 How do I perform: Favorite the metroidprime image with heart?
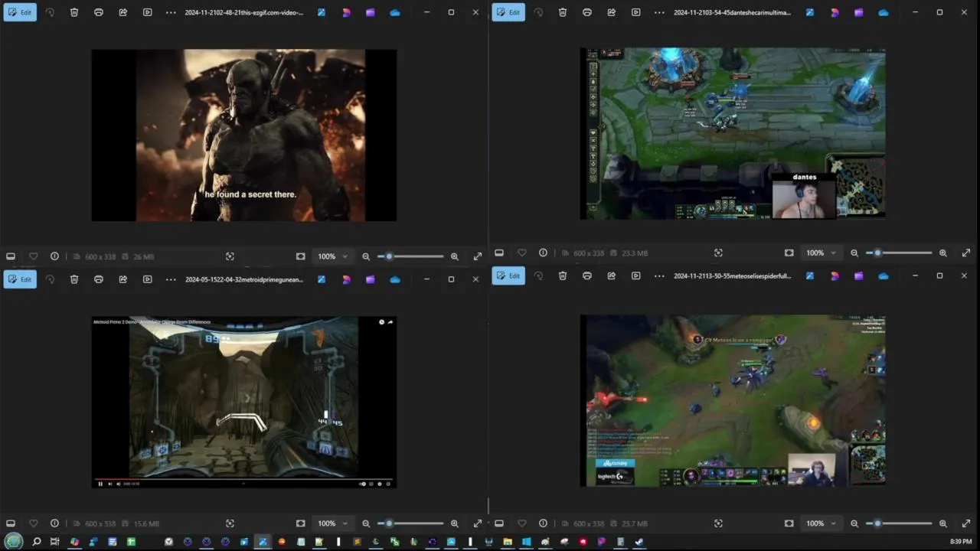click(33, 523)
